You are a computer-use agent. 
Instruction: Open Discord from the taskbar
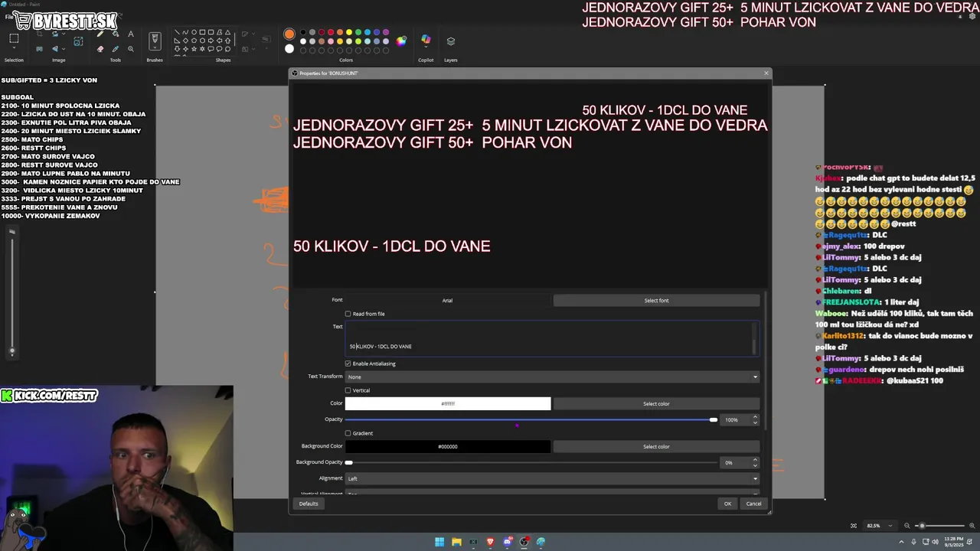[508, 542]
